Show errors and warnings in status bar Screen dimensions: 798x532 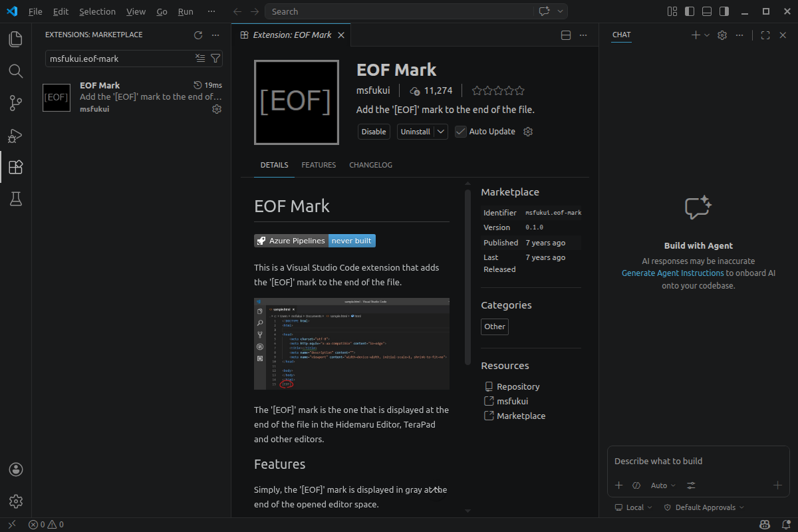pyautogui.click(x=46, y=525)
